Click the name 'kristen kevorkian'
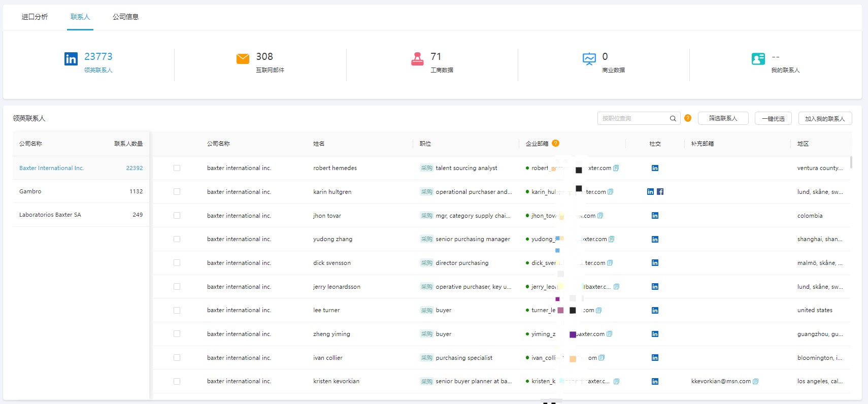This screenshot has width=868, height=404. [x=336, y=381]
